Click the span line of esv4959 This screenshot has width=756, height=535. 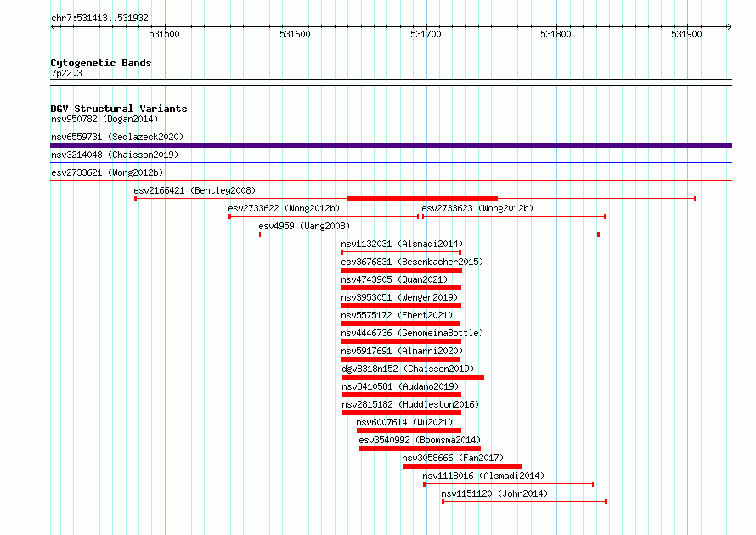(430, 234)
